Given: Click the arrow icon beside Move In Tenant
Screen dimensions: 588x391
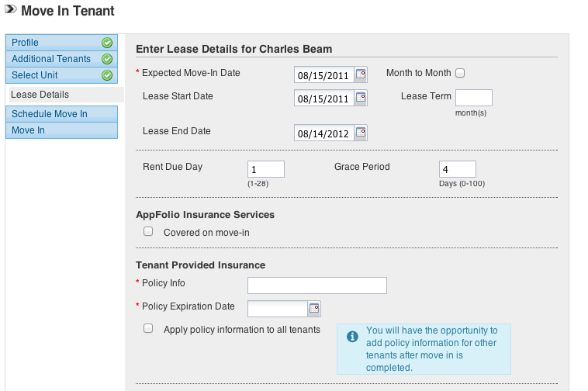Looking at the screenshot, I should click(11, 9).
